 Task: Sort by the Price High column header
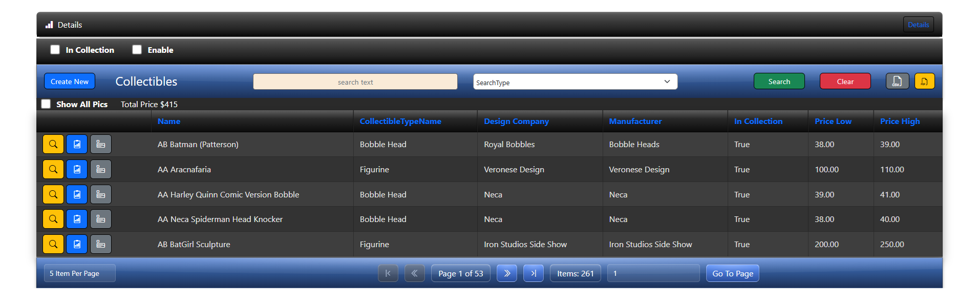(900, 122)
